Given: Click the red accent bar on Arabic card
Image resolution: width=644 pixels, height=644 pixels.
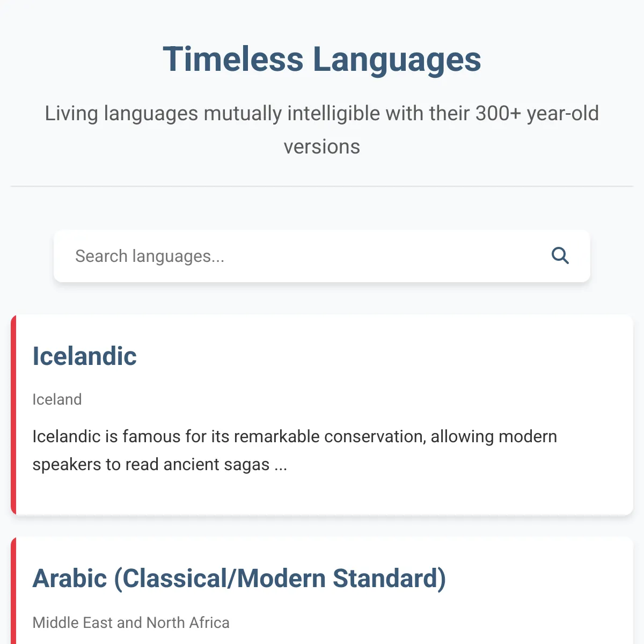Looking at the screenshot, I should (x=13, y=590).
